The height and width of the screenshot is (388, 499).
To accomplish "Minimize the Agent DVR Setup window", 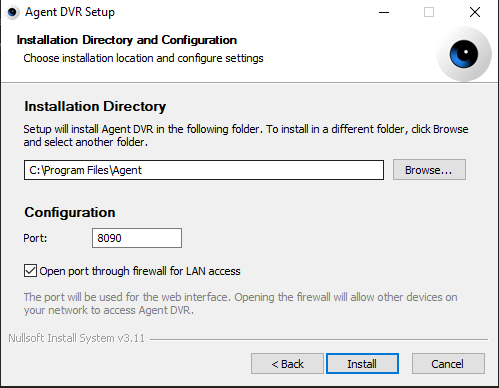I will (x=384, y=12).
